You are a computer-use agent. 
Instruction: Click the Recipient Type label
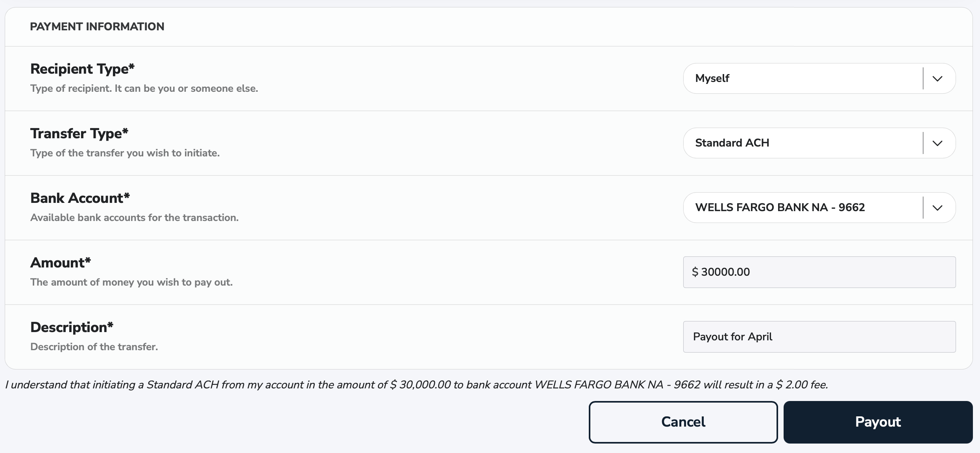click(82, 69)
